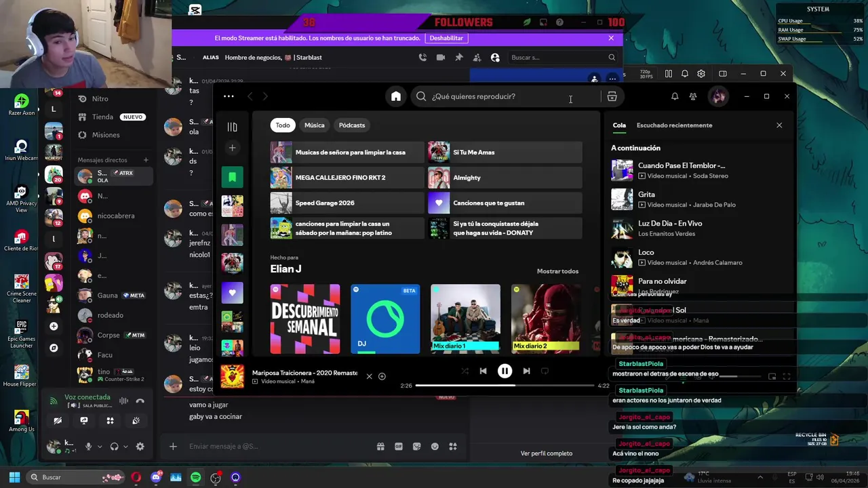Turn on the camera in Discord voice panel
Screen dimensions: 868x488
click(58, 420)
